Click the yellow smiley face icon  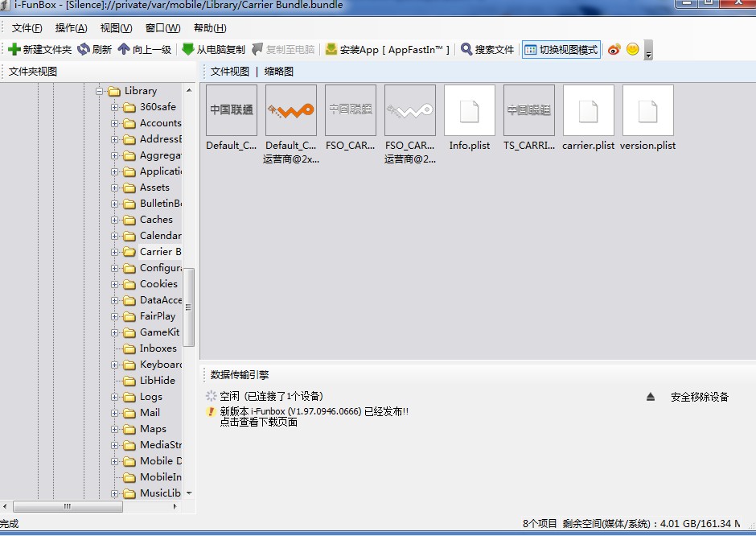click(633, 49)
